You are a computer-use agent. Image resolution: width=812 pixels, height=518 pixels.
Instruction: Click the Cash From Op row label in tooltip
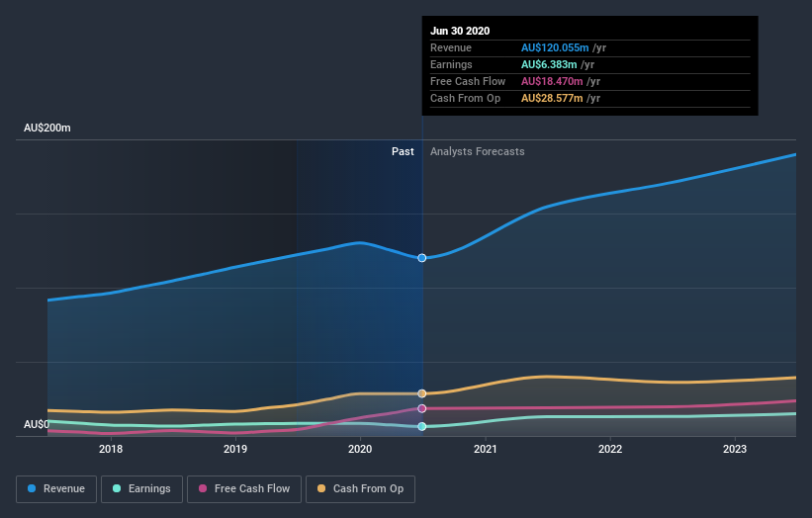point(466,98)
